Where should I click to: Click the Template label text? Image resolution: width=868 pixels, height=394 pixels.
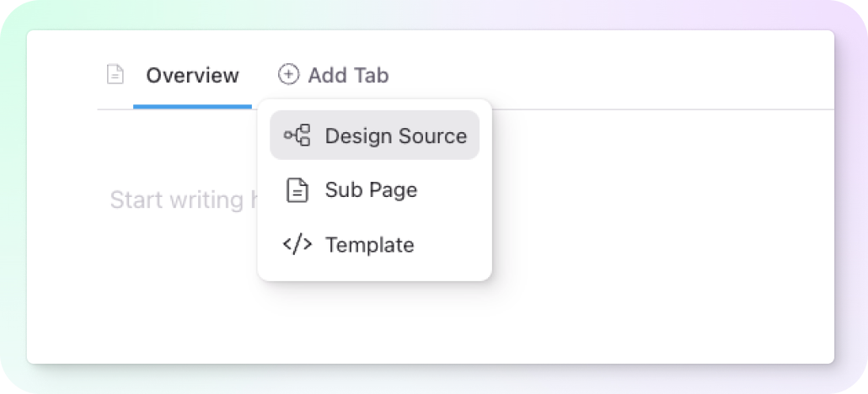coord(370,245)
